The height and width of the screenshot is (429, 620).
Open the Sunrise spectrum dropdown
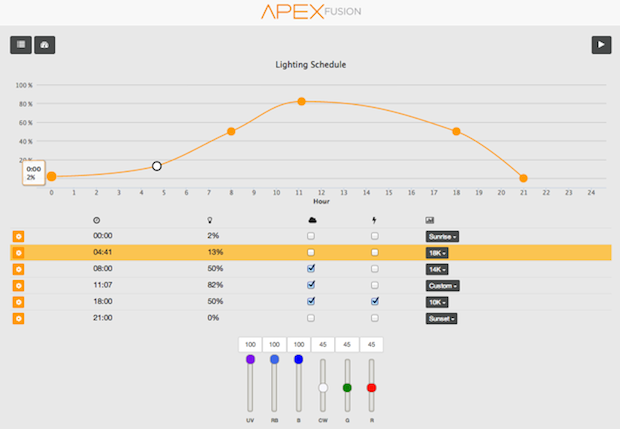[x=442, y=237]
